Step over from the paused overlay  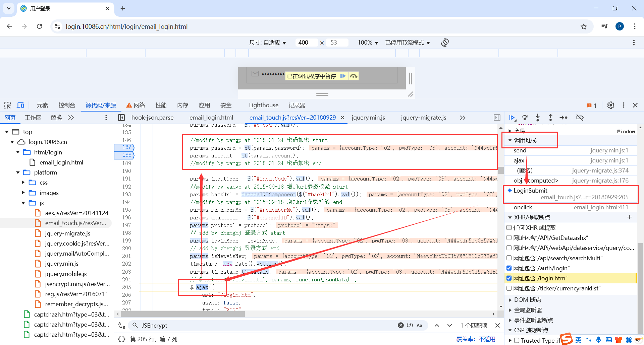tap(354, 76)
